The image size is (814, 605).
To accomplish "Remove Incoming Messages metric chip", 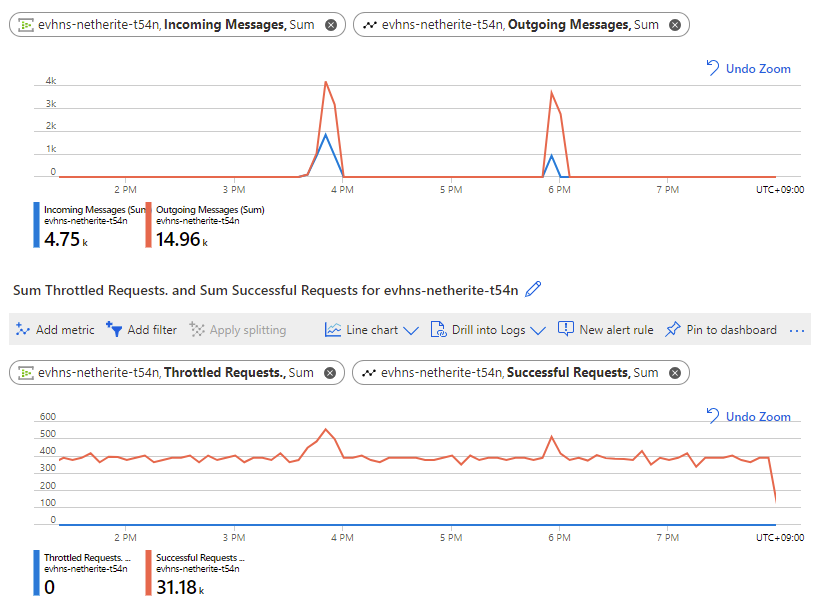I will tap(331, 25).
